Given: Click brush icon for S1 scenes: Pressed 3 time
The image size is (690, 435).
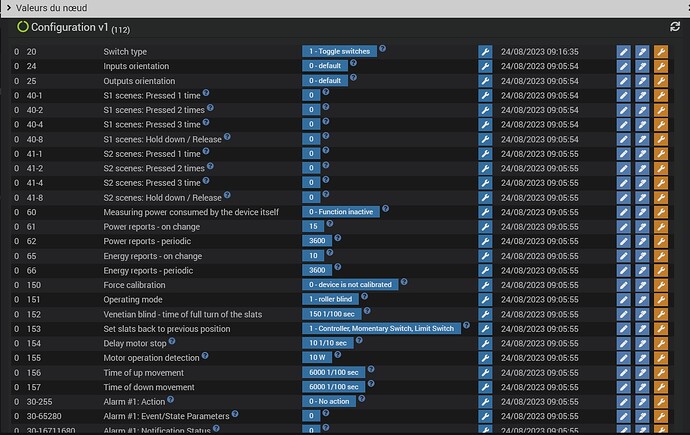Looking at the screenshot, I should pyautogui.click(x=642, y=124).
